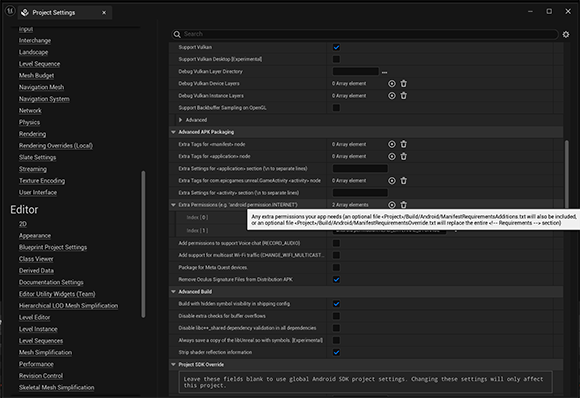Screen dimensions: 580x398
Task: Open Mesh Budget settings
Action: [x=37, y=75]
